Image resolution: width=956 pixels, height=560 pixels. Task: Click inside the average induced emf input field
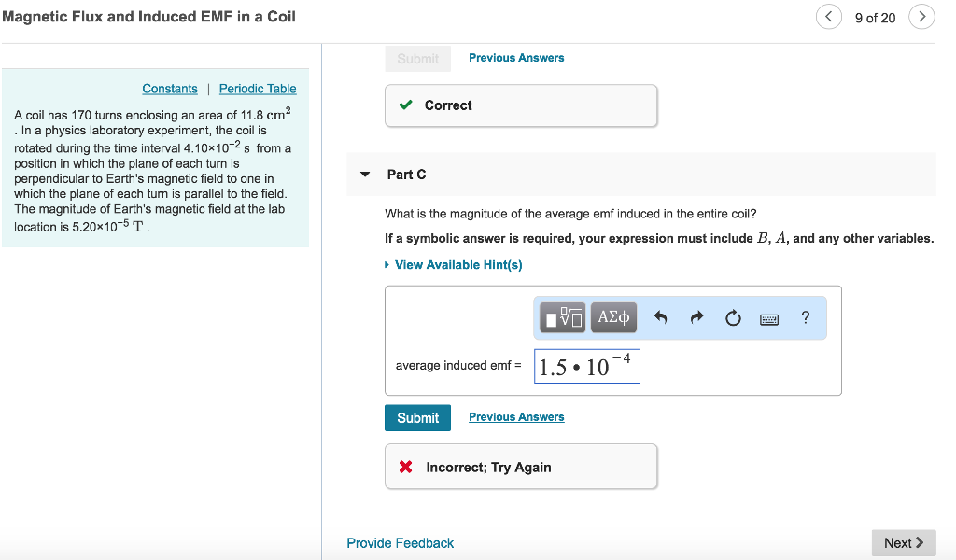click(586, 365)
